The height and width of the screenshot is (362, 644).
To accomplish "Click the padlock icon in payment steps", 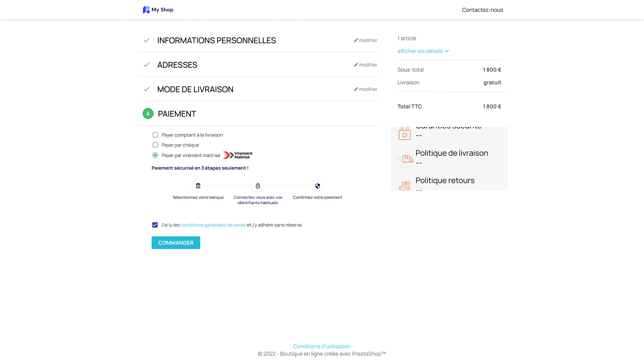I will pos(258,186).
